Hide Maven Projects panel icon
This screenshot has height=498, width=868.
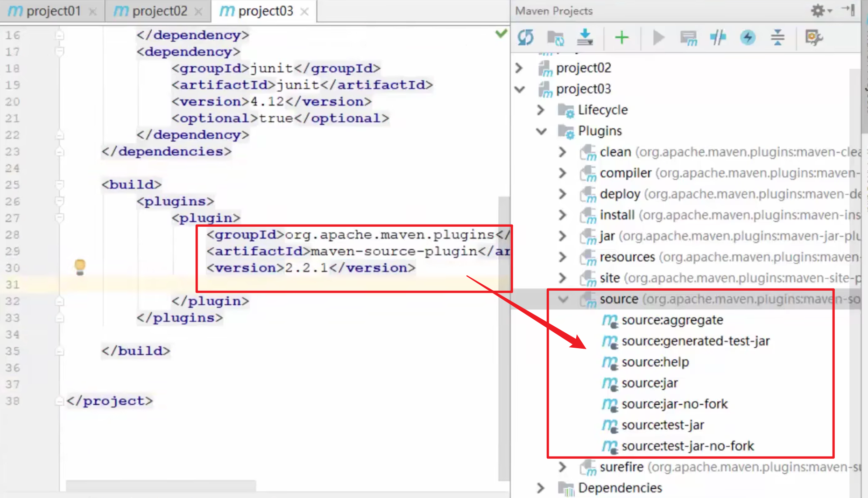point(848,10)
